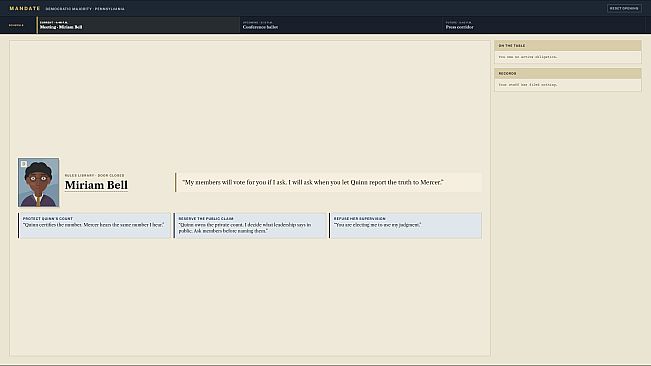The height and width of the screenshot is (366, 651).
Task: Open Miriam Bell's portrait thumbnail
Action: tap(38, 182)
